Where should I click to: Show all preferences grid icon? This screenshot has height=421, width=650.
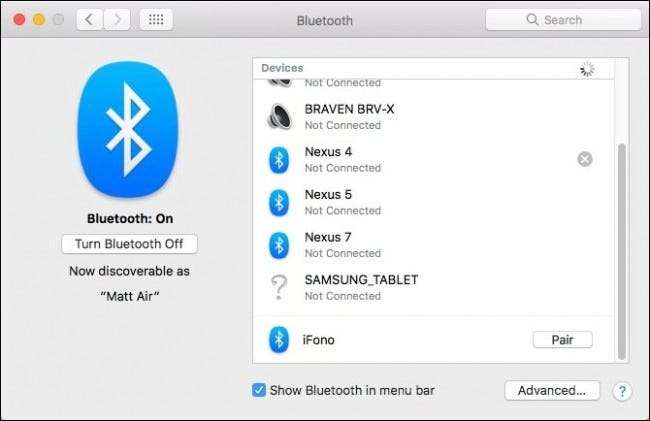click(x=156, y=19)
